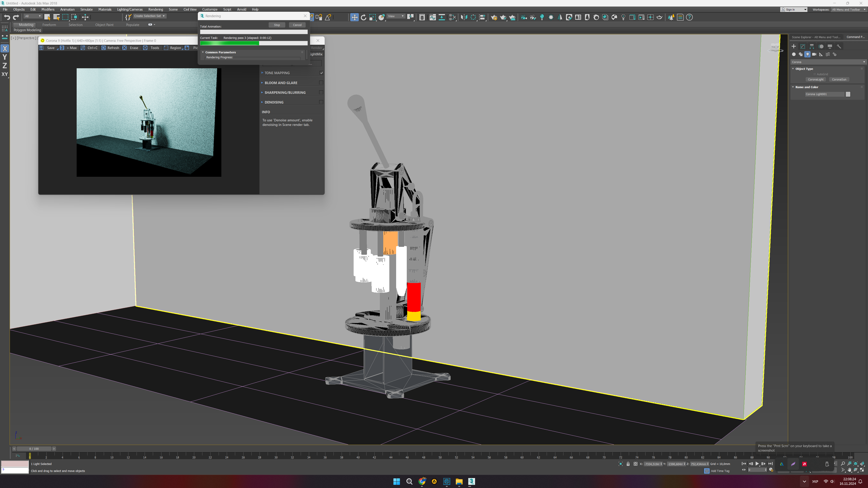Switch to the Scene Explorer panel tab

pyautogui.click(x=816, y=37)
